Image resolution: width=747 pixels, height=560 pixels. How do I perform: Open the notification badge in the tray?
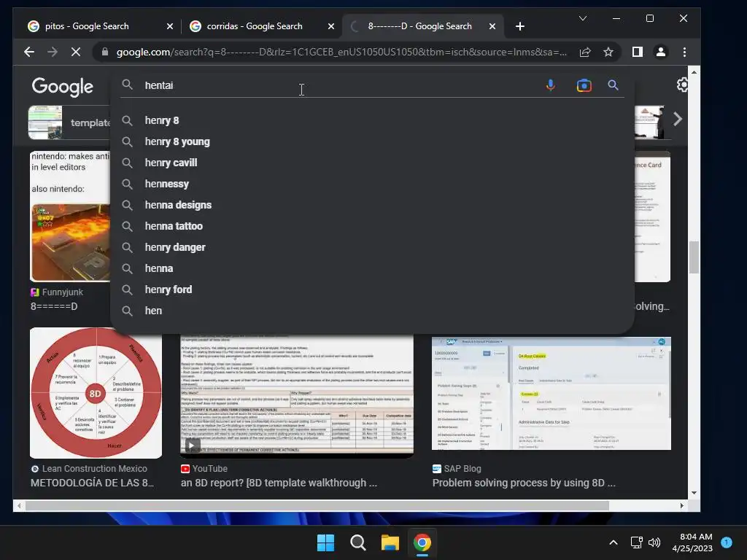click(727, 542)
